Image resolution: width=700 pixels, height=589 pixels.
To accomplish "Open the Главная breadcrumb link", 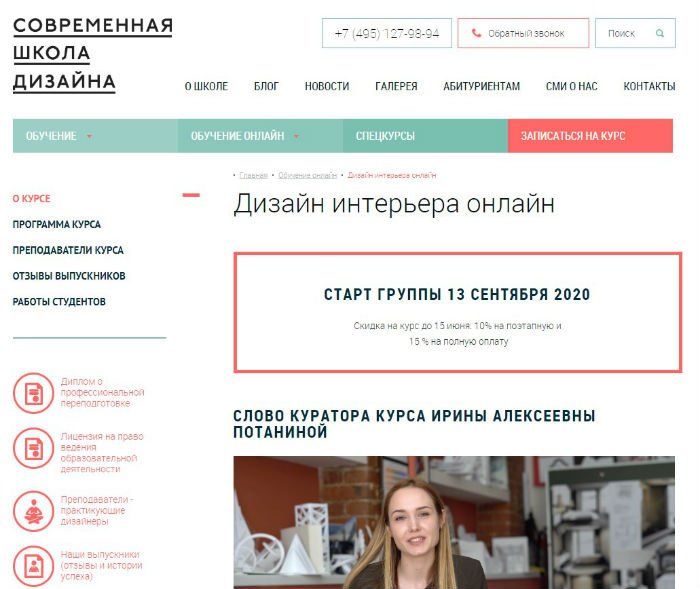I will click(254, 175).
